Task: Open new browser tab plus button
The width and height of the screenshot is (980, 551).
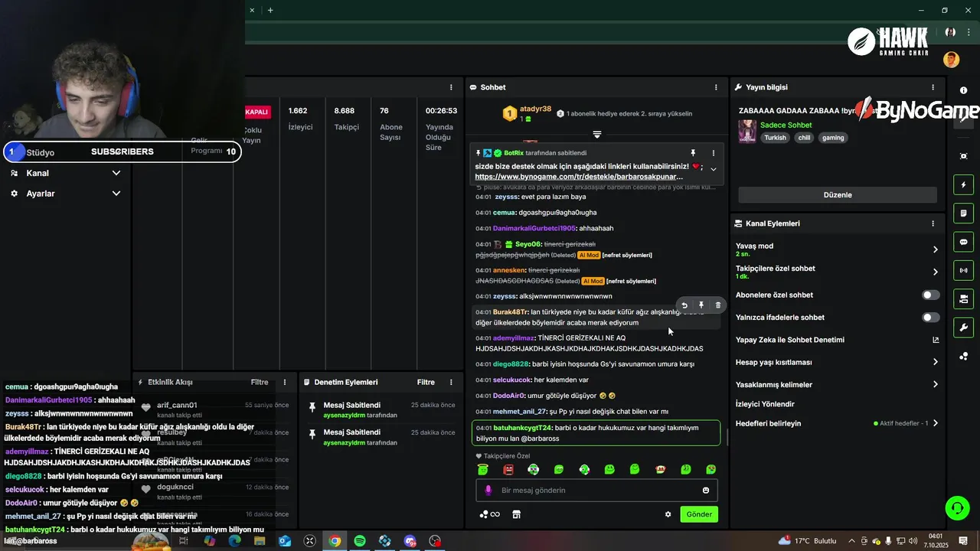Action: (x=270, y=10)
